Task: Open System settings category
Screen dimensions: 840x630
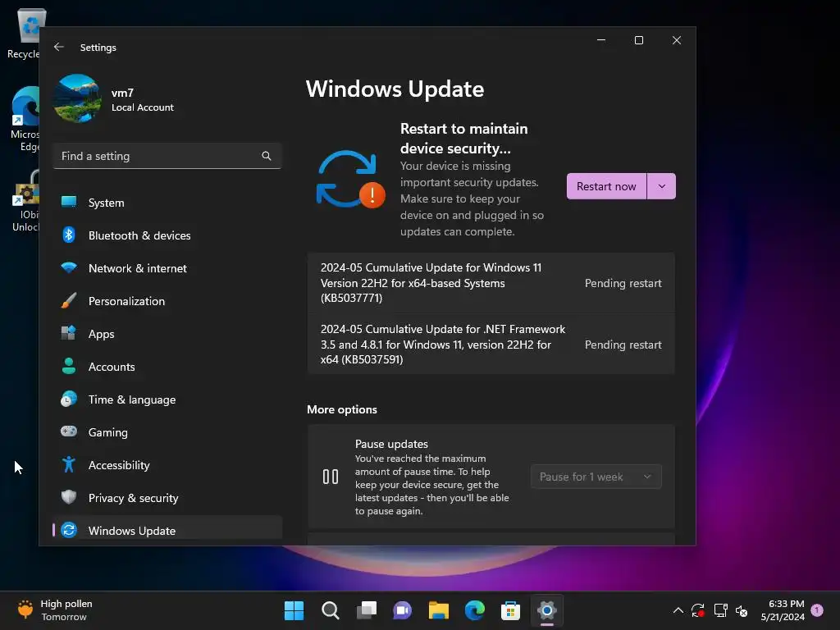Action: (167, 203)
